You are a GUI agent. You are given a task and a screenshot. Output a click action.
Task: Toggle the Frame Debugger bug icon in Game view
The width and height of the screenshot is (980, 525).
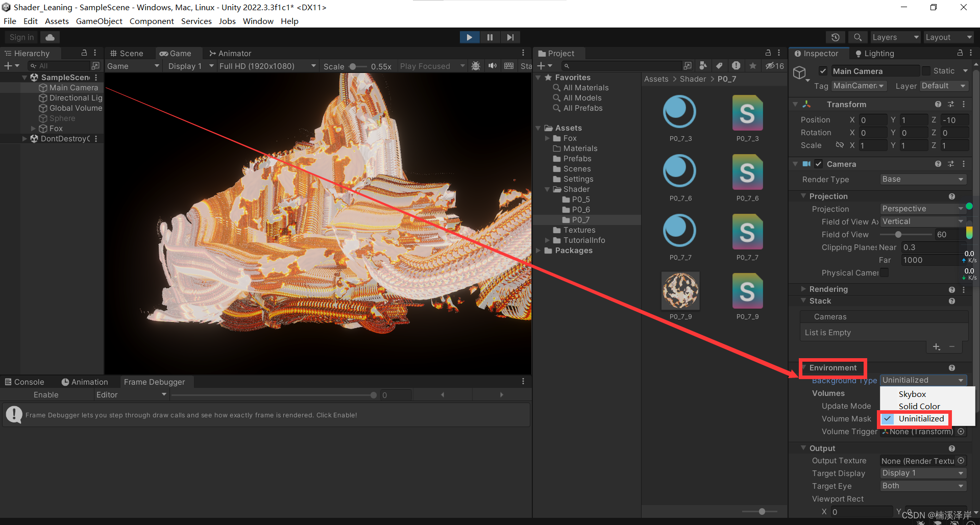coord(476,66)
